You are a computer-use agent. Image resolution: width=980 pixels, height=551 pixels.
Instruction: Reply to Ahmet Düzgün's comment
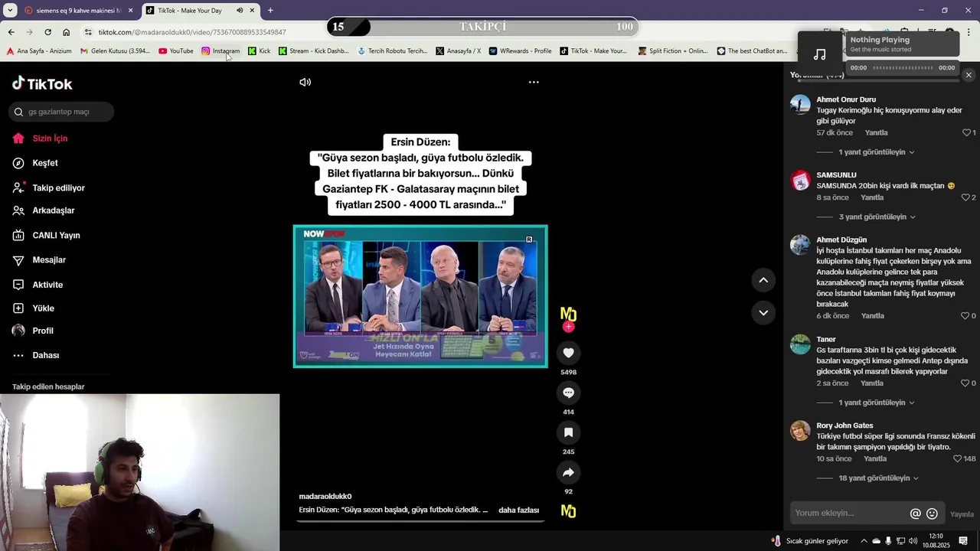pyautogui.click(x=873, y=315)
